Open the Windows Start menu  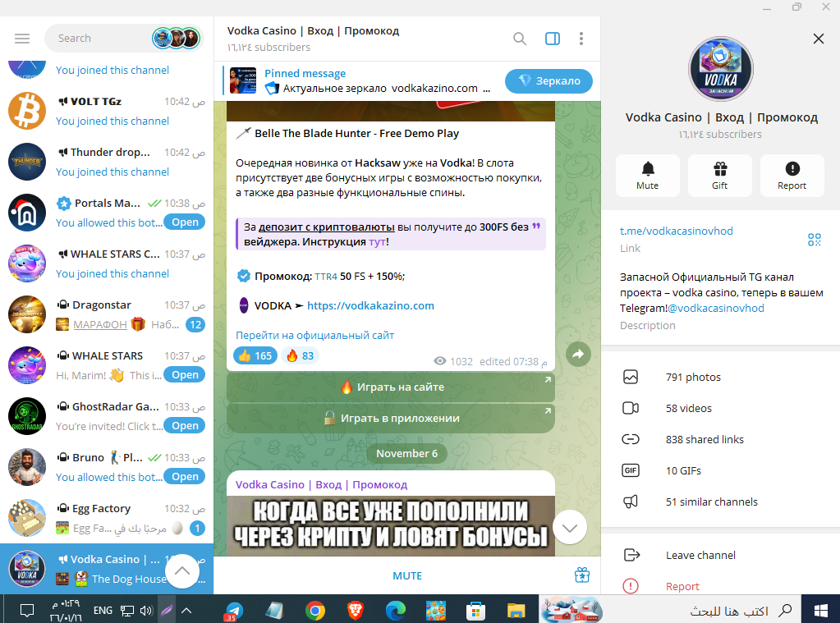[x=821, y=610]
